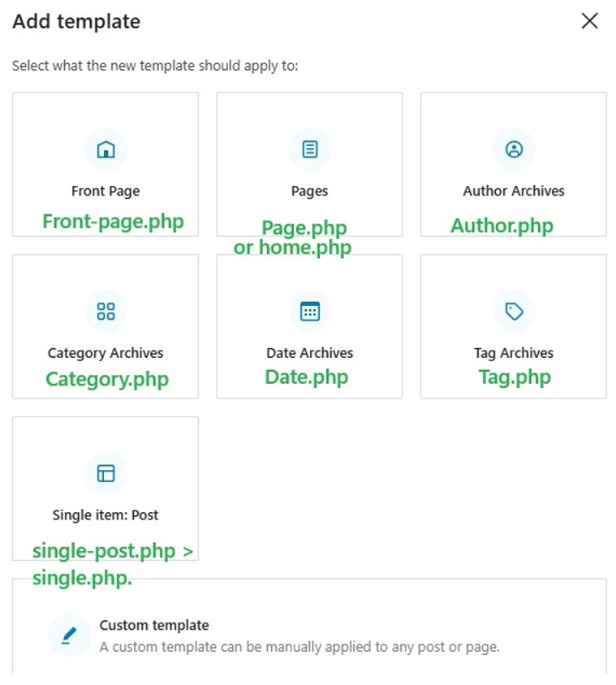Click the custom template description sentence
The height and width of the screenshot is (685, 616).
point(299,648)
